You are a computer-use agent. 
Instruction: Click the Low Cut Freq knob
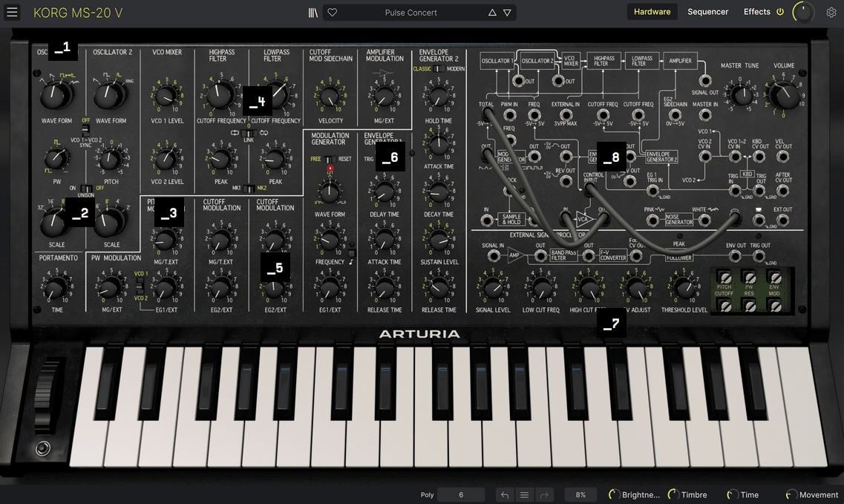pos(541,289)
